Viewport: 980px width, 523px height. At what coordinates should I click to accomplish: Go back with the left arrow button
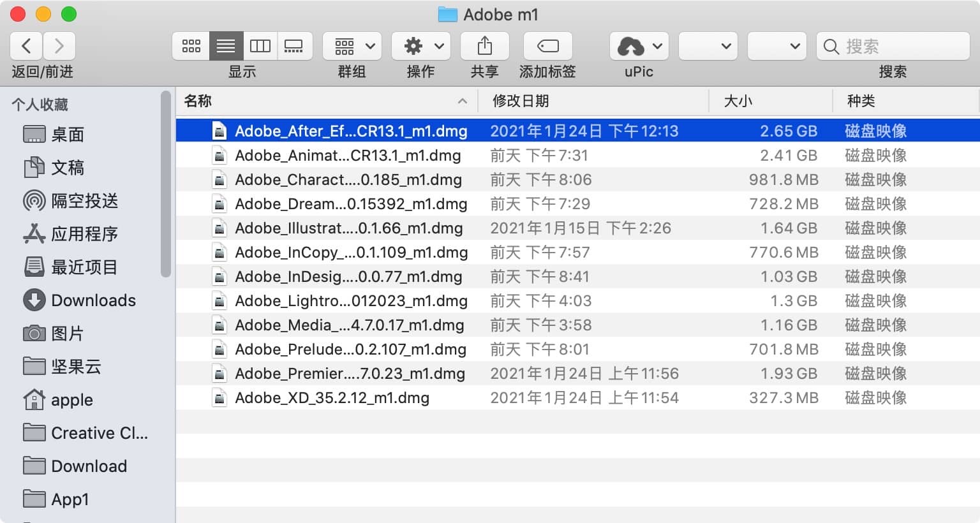coord(26,46)
